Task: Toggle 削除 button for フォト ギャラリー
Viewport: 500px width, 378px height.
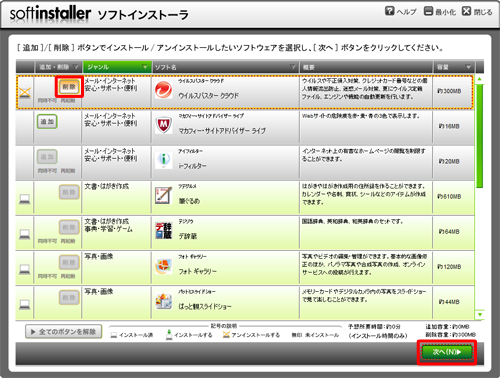Action: [69, 262]
